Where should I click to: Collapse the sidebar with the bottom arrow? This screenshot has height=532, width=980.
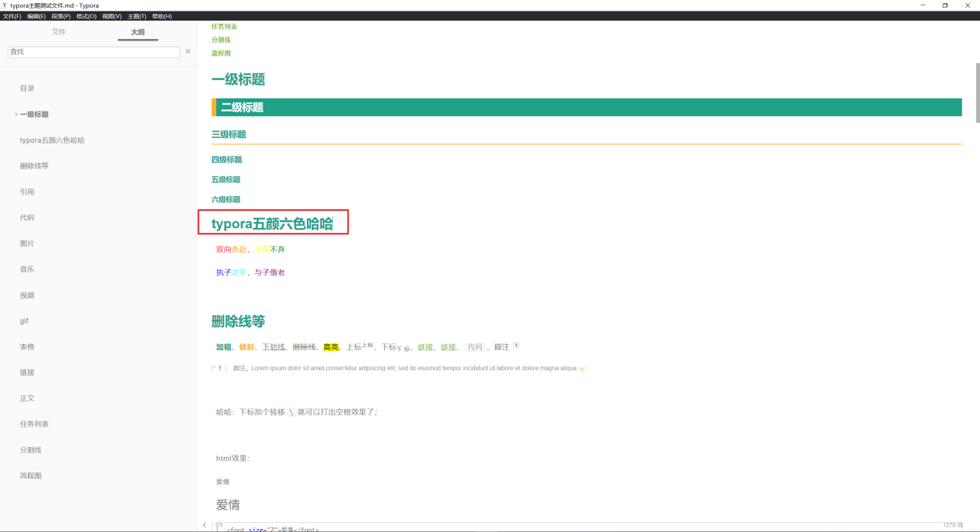pos(205,525)
